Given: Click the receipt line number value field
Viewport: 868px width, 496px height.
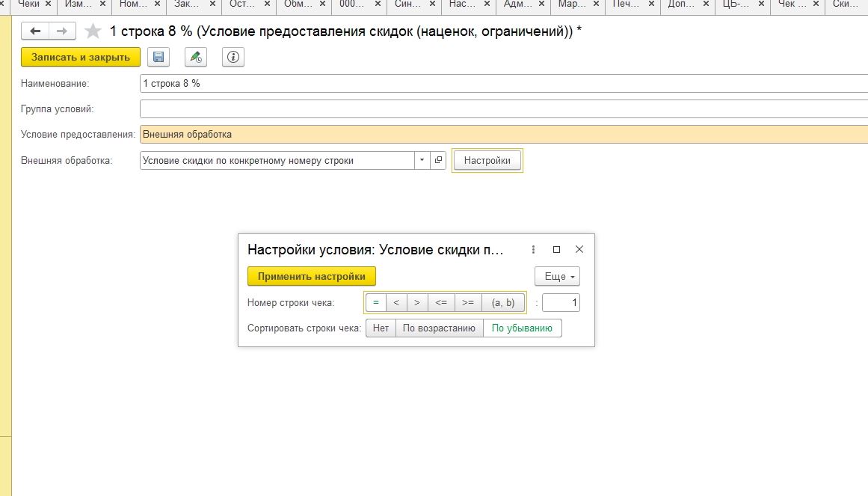Looking at the screenshot, I should point(561,302).
